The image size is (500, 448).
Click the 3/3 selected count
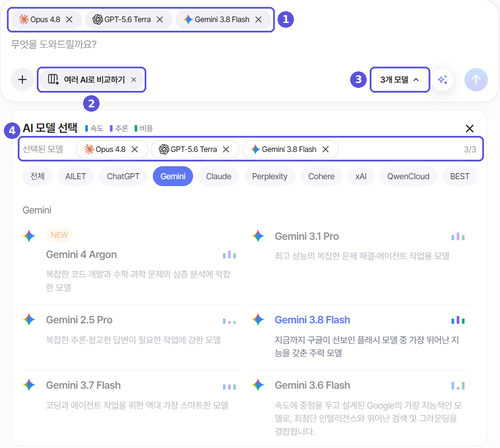[x=470, y=149]
